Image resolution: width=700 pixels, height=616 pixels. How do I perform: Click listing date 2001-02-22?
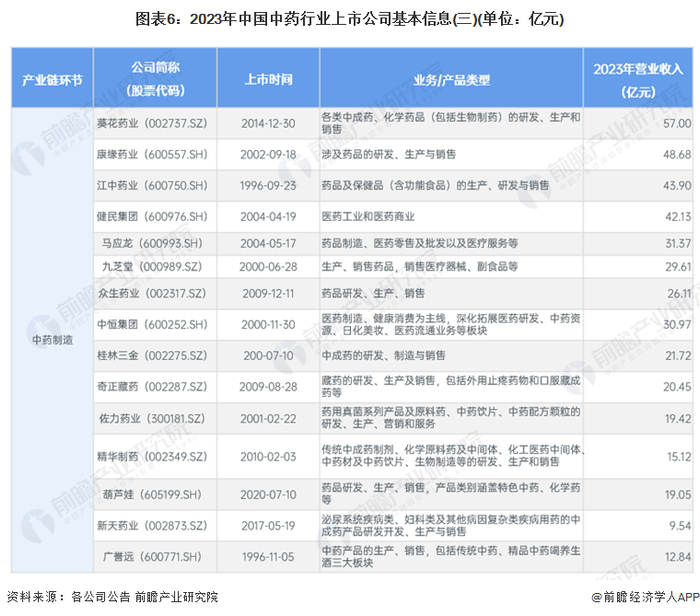[268, 419]
